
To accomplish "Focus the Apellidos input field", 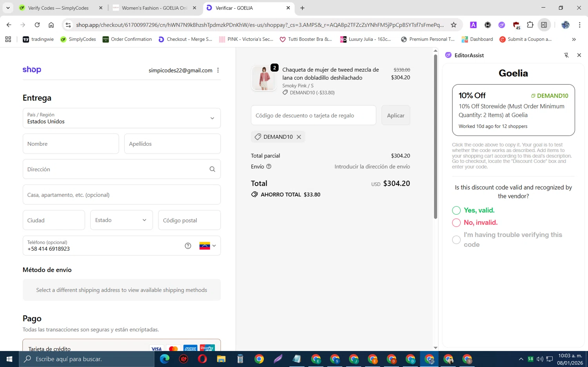I will point(172,144).
